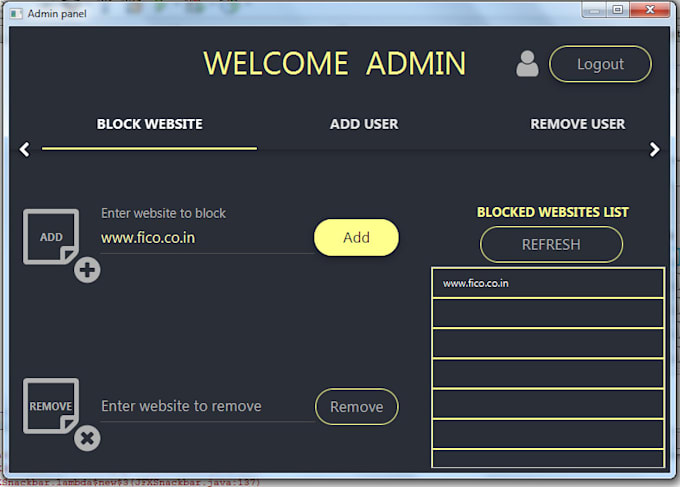
Task: Select www.fico.co.in in the blocked list
Action: pos(548,283)
